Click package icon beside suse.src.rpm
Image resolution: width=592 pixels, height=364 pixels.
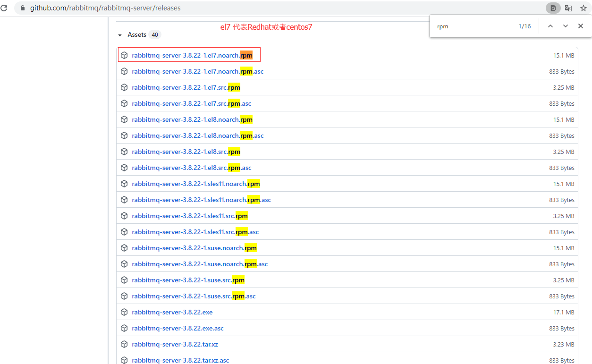click(124, 280)
